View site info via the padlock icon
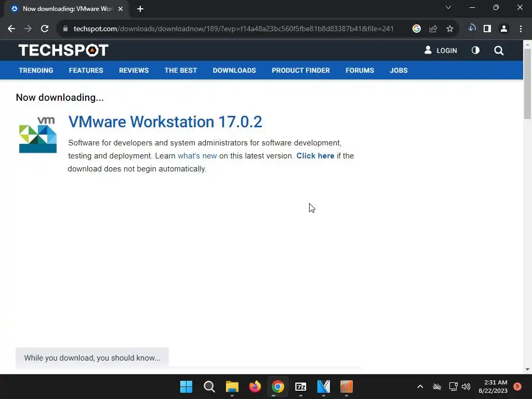Image resolution: width=532 pixels, height=399 pixels. click(65, 29)
